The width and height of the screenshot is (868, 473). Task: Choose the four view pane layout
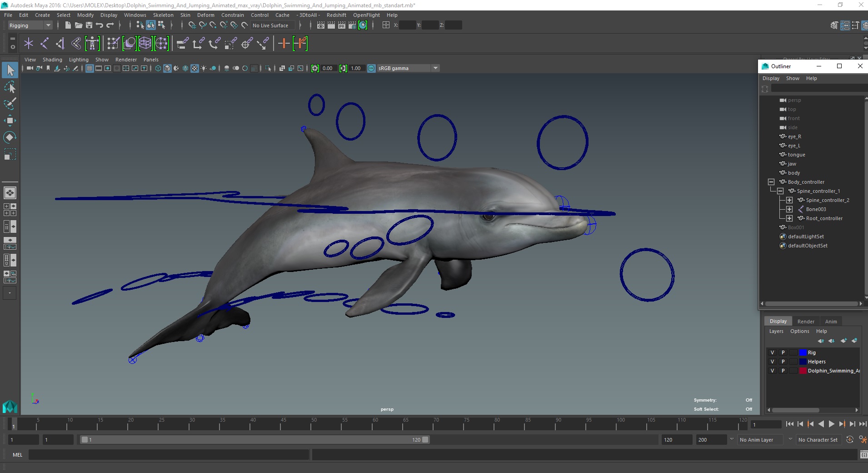[10, 210]
